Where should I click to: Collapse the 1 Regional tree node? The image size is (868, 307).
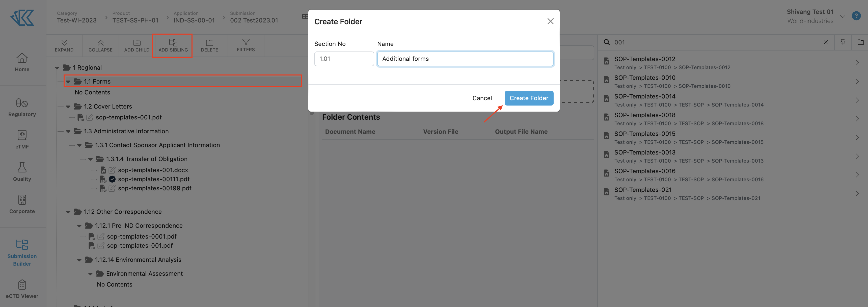coord(57,68)
